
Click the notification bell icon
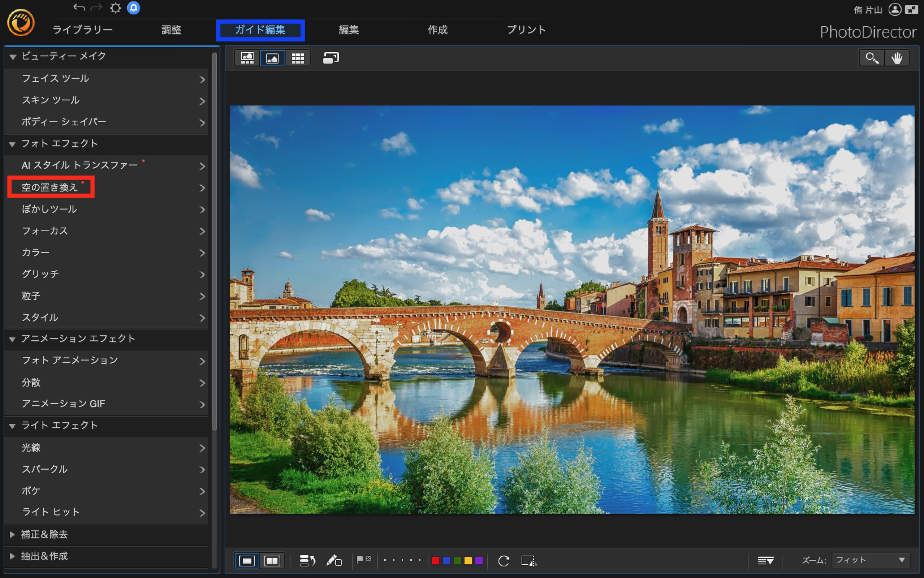point(133,8)
